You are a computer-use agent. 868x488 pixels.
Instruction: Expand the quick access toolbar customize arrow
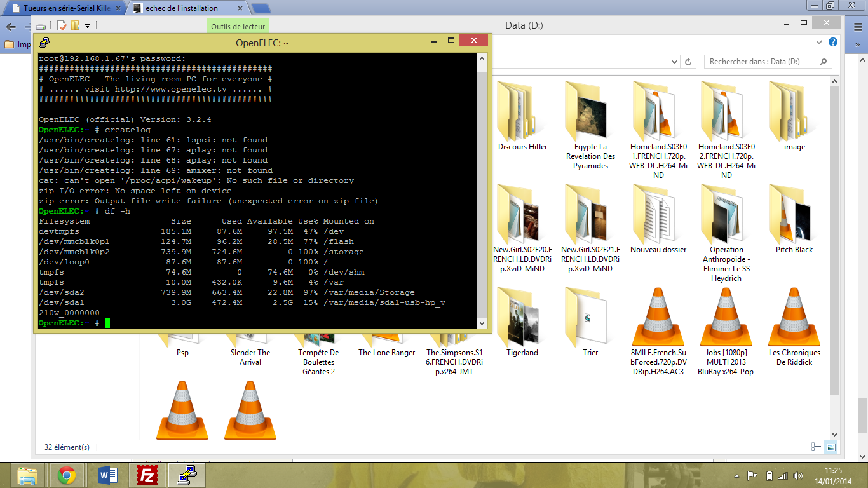(x=87, y=26)
